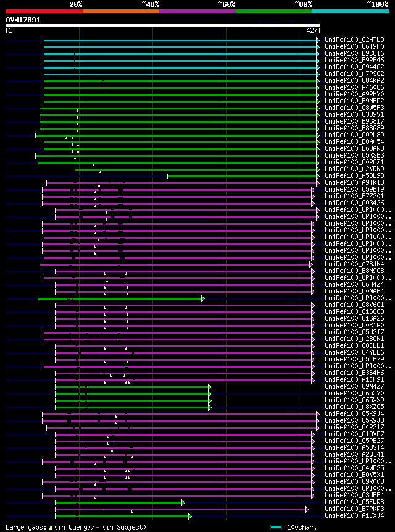Select the UniRef100_A1CH91 label
Screen dimensions: 395x532
pos(354,379)
